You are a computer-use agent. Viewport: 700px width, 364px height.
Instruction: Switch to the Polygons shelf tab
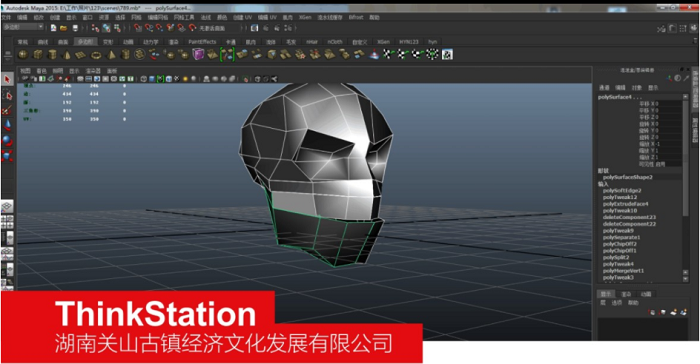(85, 42)
